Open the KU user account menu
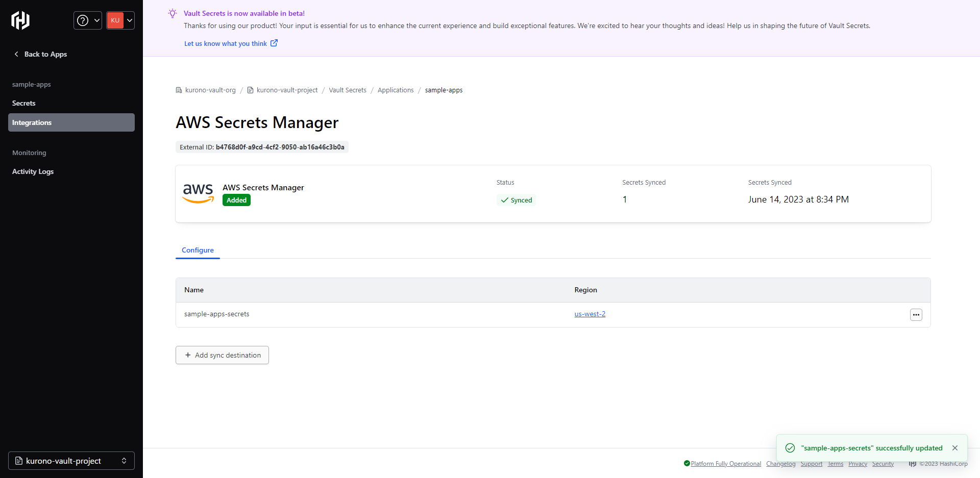The width and height of the screenshot is (980, 478). (x=120, y=20)
